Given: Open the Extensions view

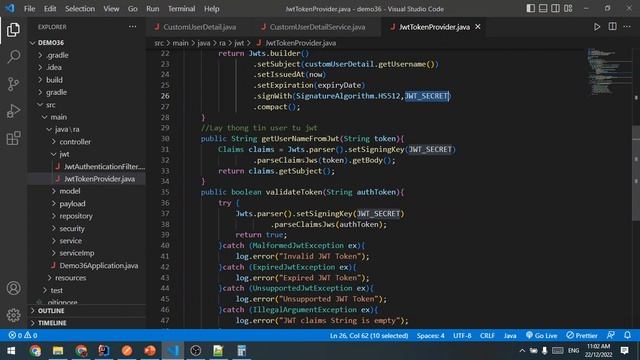Looking at the screenshot, I should coord(13,138).
